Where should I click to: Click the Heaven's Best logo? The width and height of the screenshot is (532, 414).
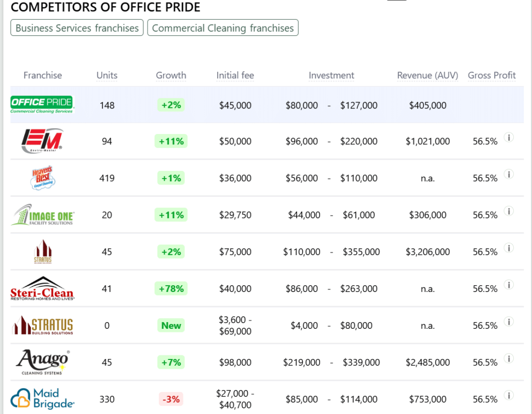(x=43, y=178)
